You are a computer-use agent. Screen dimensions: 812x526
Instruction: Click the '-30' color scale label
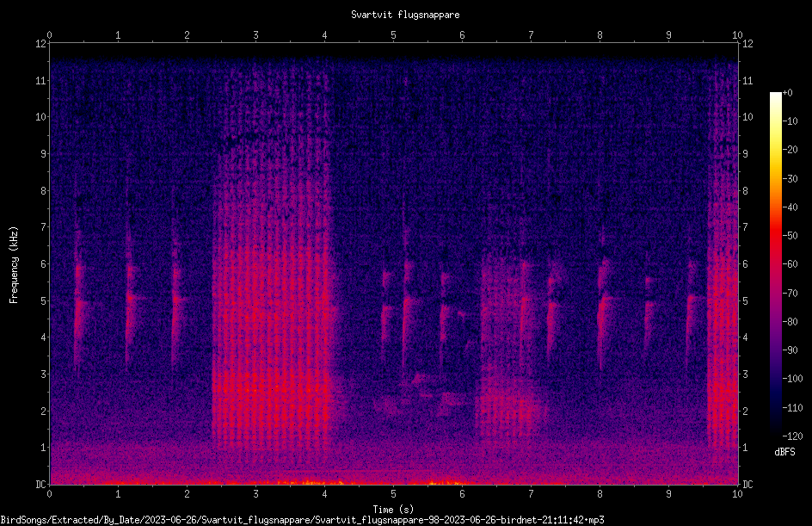pyautogui.click(x=790, y=179)
